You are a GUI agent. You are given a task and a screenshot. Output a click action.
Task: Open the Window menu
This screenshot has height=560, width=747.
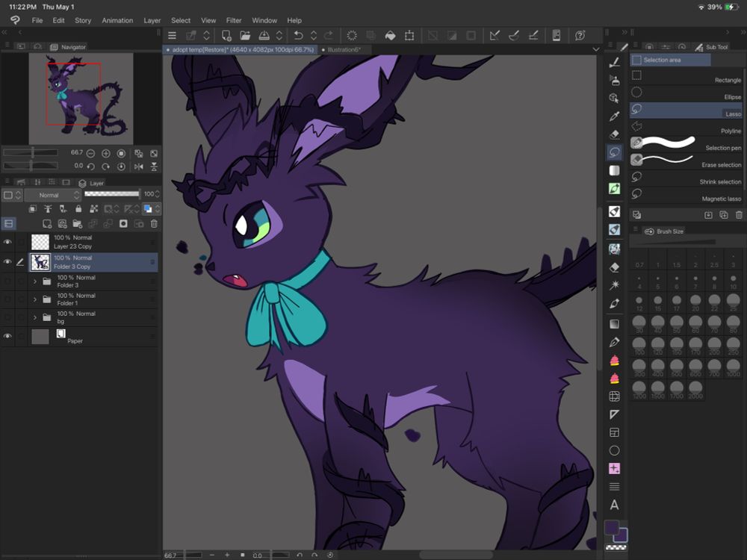click(264, 20)
